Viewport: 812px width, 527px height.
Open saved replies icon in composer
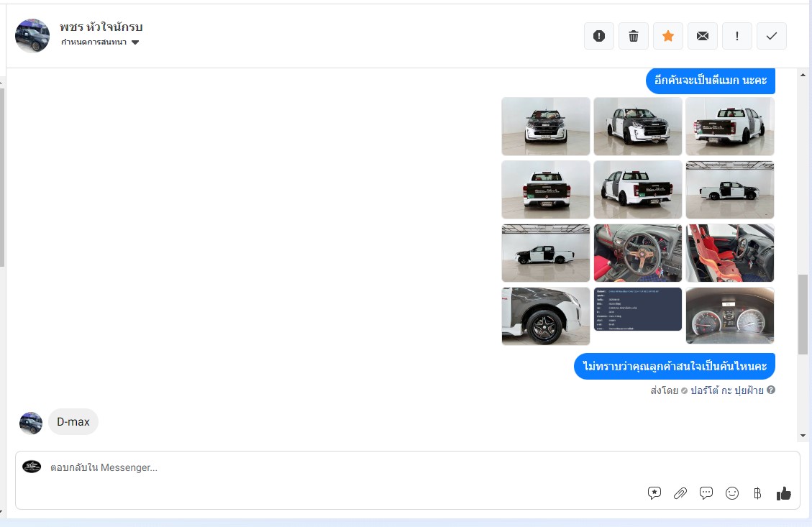654,493
